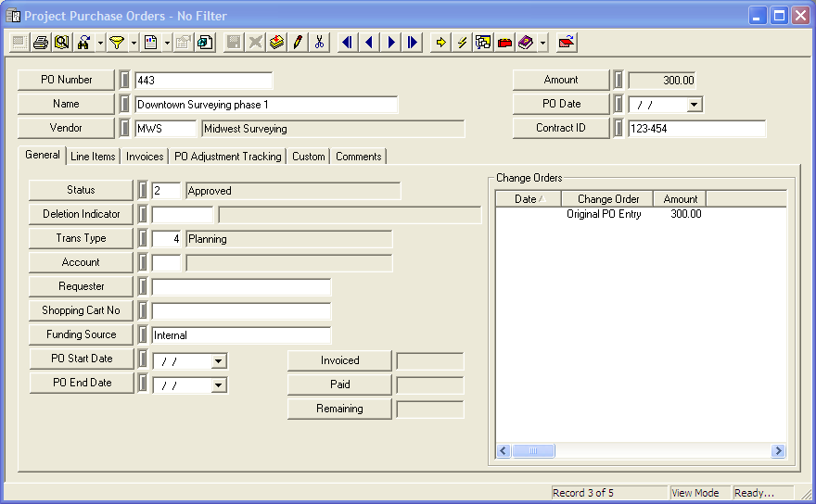Go to the next record arrow
The width and height of the screenshot is (816, 504).
tap(390, 42)
